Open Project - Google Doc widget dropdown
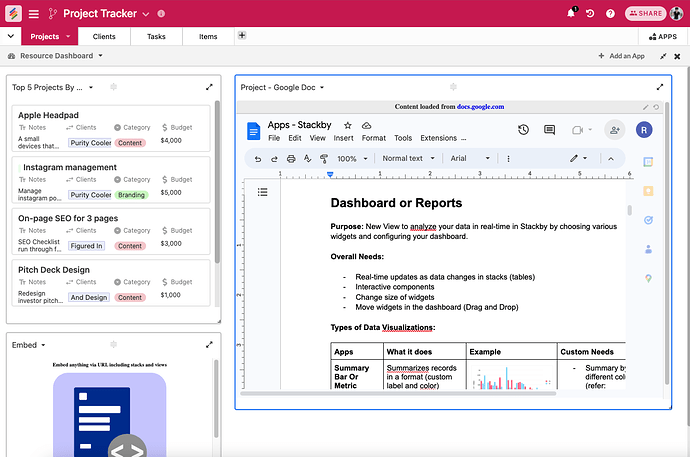The width and height of the screenshot is (690, 457). tap(322, 88)
